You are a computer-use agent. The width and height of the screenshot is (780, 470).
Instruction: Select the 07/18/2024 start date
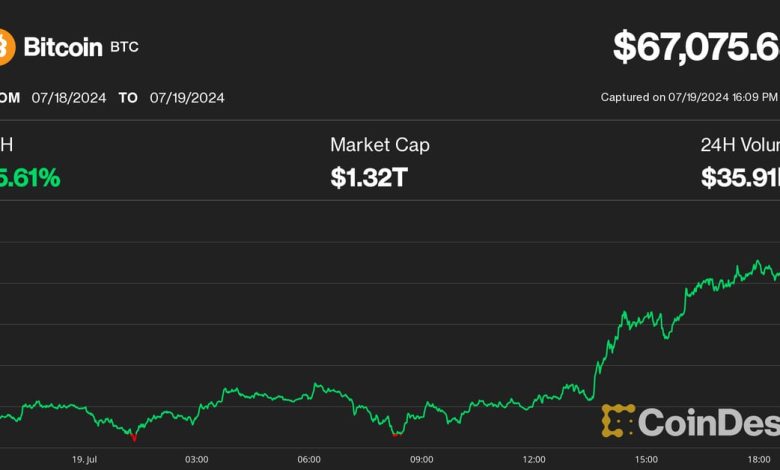[x=69, y=98]
